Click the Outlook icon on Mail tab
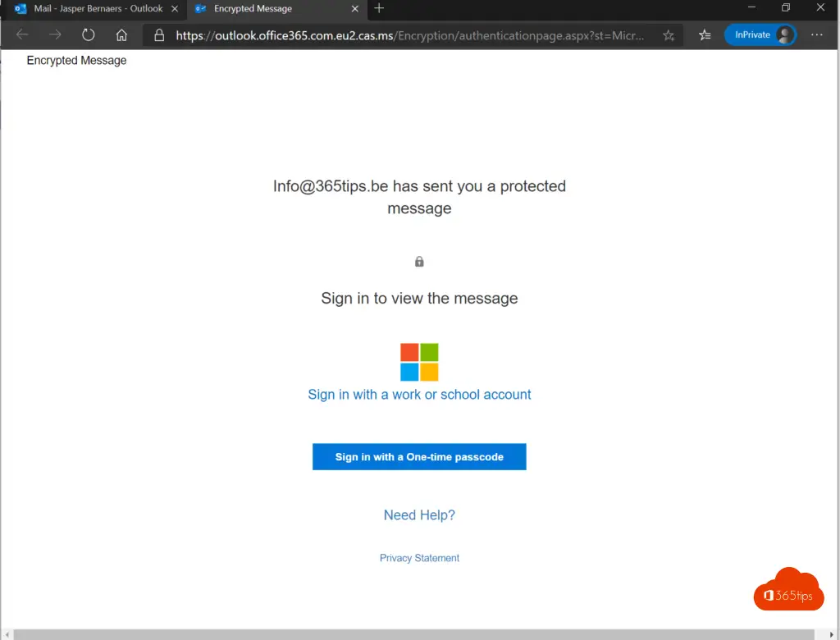This screenshot has width=840, height=640. pos(21,8)
